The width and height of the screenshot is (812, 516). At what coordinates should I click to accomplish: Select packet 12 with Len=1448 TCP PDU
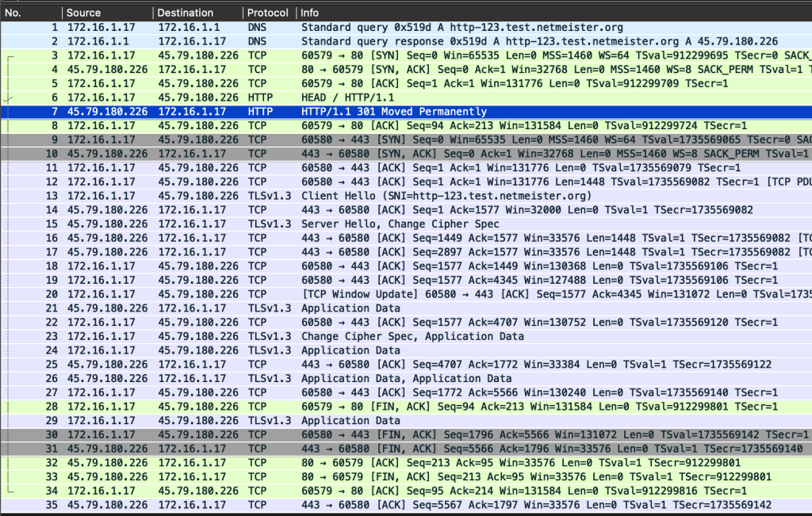tap(406, 182)
